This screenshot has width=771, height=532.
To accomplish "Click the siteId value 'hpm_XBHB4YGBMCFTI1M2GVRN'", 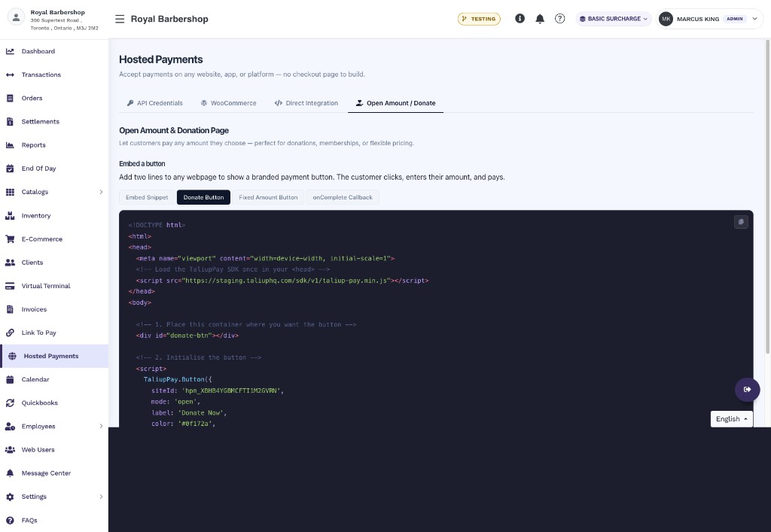I will 231,391.
